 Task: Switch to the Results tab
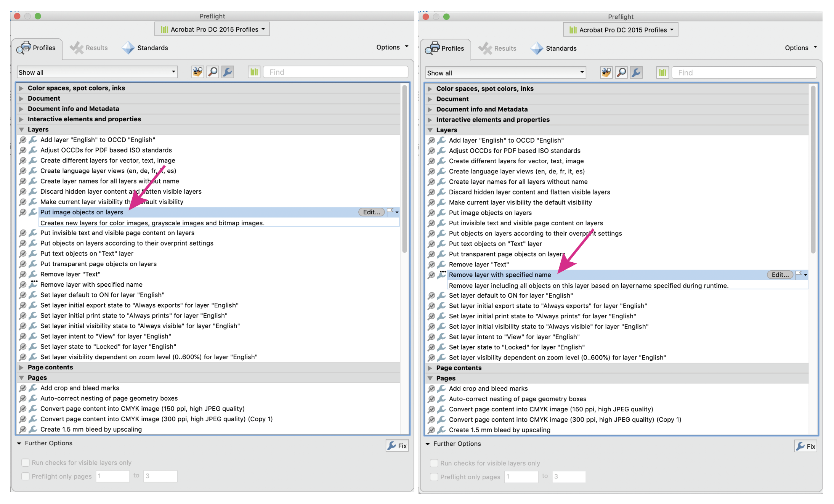coord(89,47)
